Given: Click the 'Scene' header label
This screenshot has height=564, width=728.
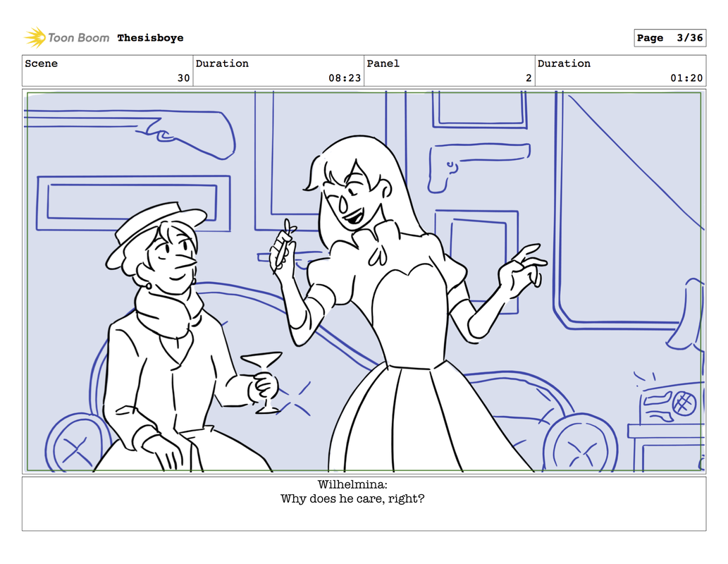Looking at the screenshot, I should click(x=42, y=63).
